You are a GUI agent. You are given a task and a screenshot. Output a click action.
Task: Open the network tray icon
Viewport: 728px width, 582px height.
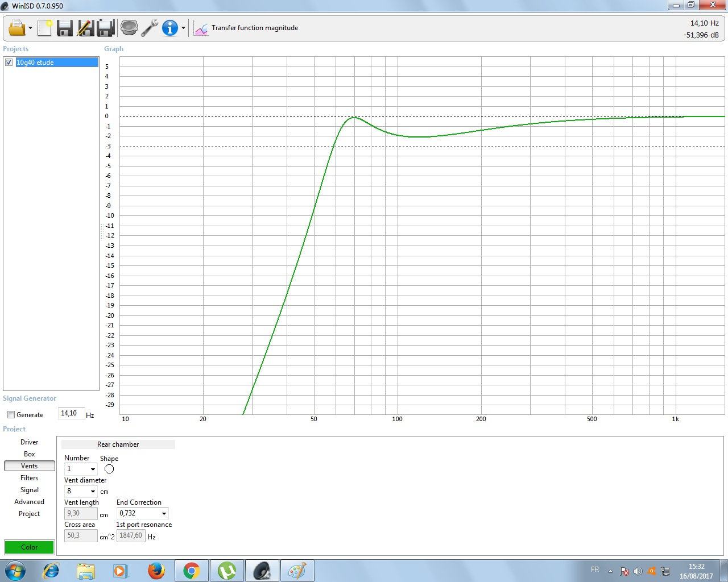point(665,571)
